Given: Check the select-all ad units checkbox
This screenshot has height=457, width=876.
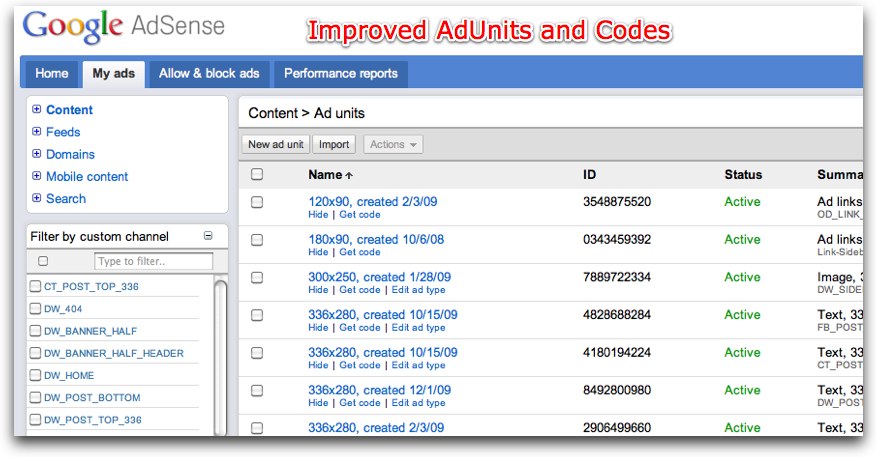Looking at the screenshot, I should [x=257, y=175].
